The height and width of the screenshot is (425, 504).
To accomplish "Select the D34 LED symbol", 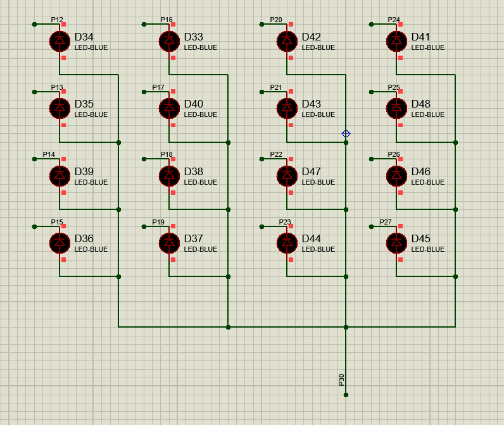I will tap(60, 41).
